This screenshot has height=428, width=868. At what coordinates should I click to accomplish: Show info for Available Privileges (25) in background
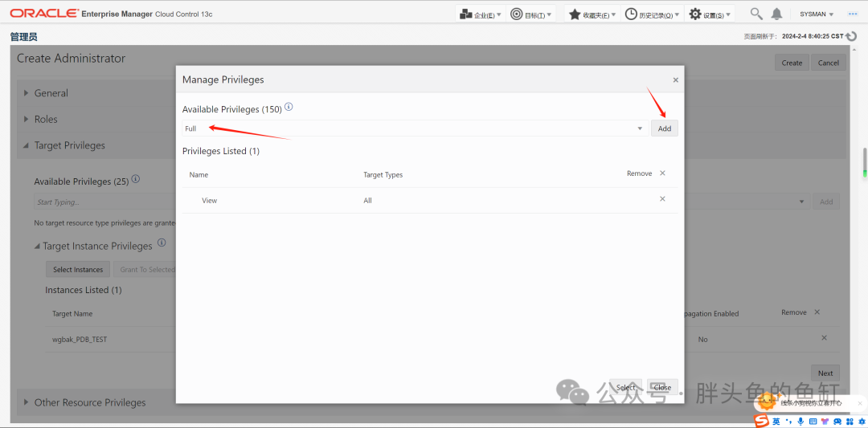136,179
